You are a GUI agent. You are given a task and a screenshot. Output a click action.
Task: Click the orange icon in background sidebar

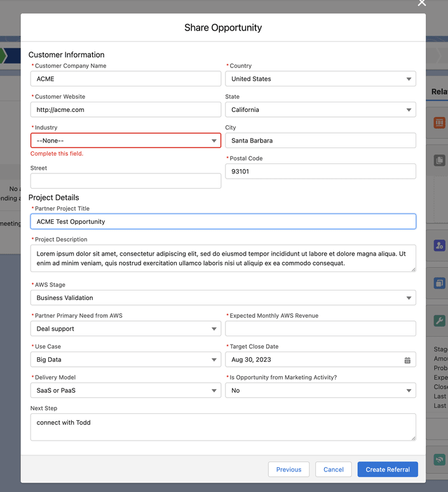[439, 123]
